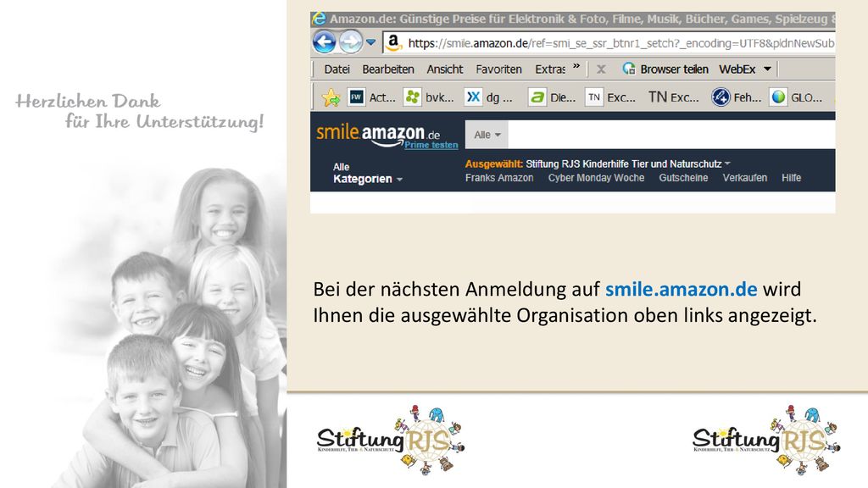Click the Amazon favicon in address bar
868x488 pixels.
coord(393,42)
